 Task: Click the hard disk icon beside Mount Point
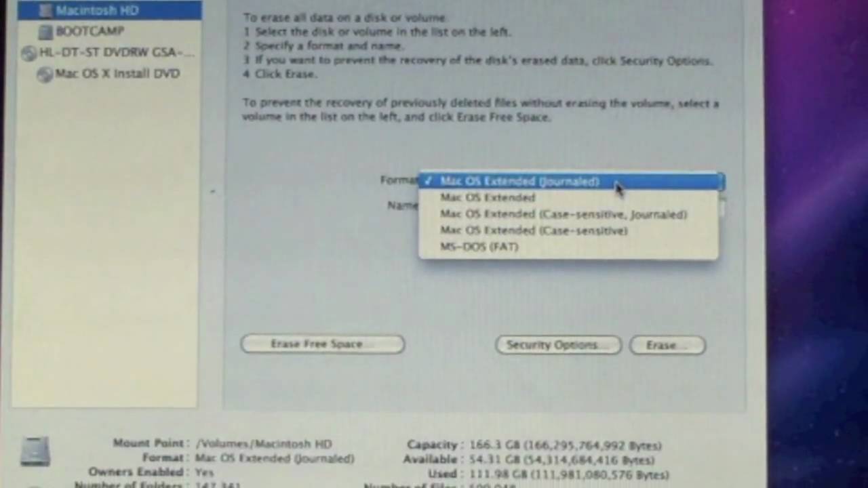pos(35,451)
